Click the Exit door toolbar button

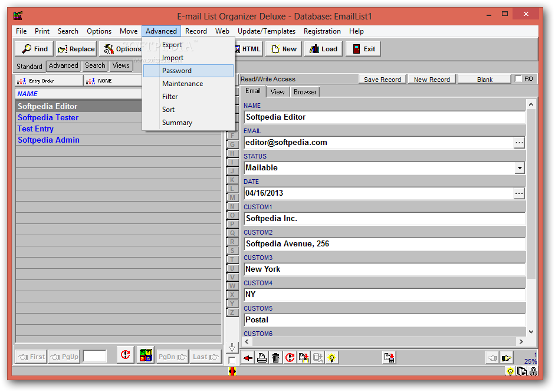(363, 49)
